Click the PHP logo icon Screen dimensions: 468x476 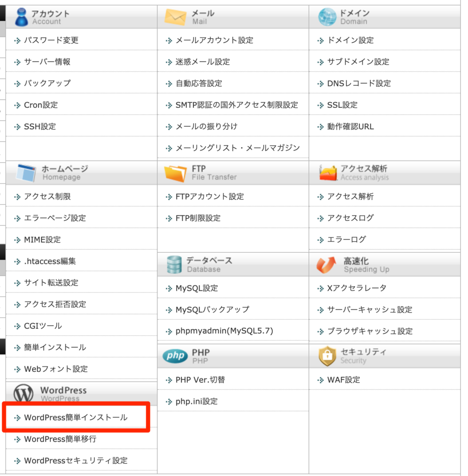(175, 356)
